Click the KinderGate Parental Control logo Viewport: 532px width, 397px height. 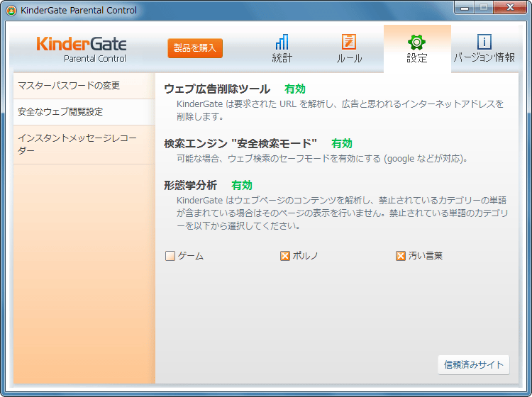[82, 50]
